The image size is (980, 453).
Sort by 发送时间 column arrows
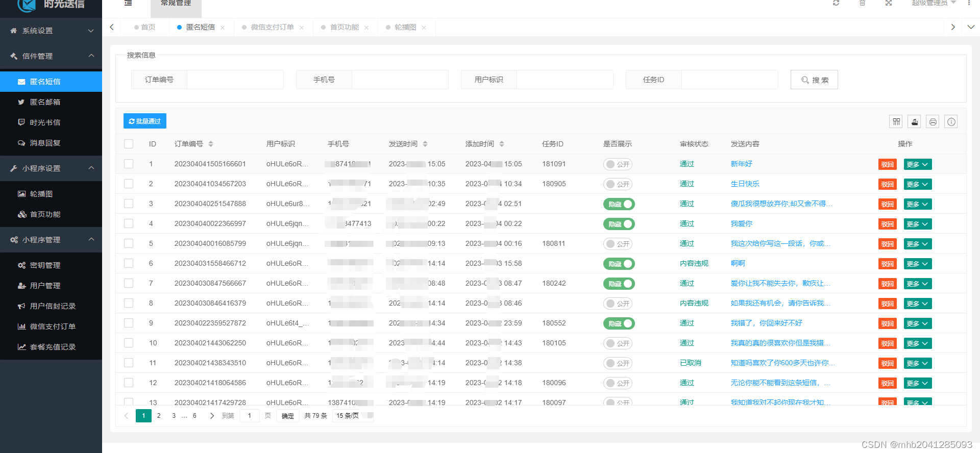coord(425,144)
